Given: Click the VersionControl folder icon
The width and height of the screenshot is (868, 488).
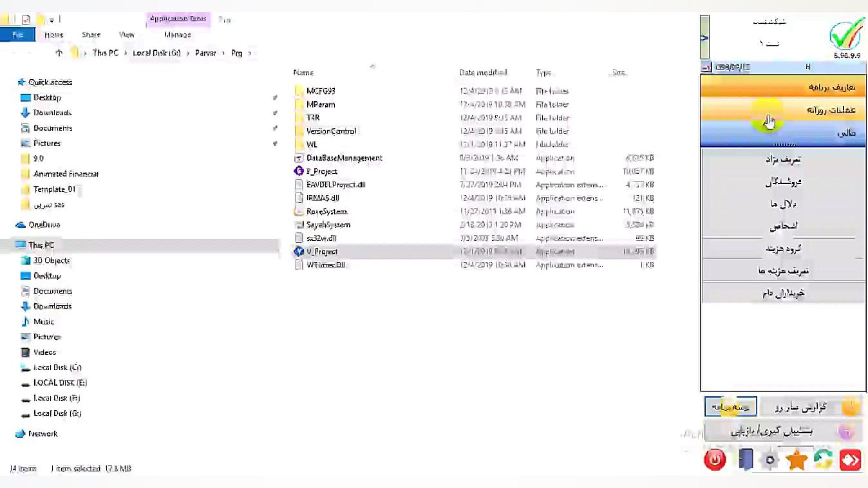Looking at the screenshot, I should coord(299,131).
